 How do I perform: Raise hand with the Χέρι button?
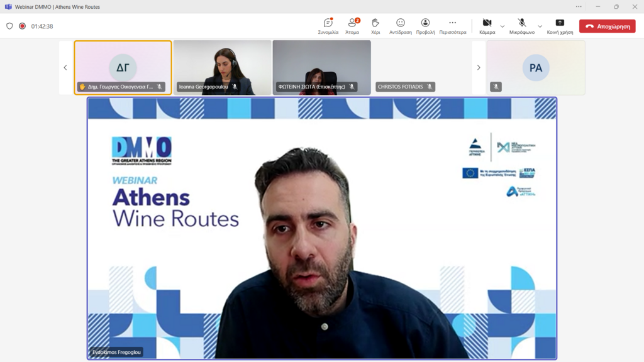(375, 26)
